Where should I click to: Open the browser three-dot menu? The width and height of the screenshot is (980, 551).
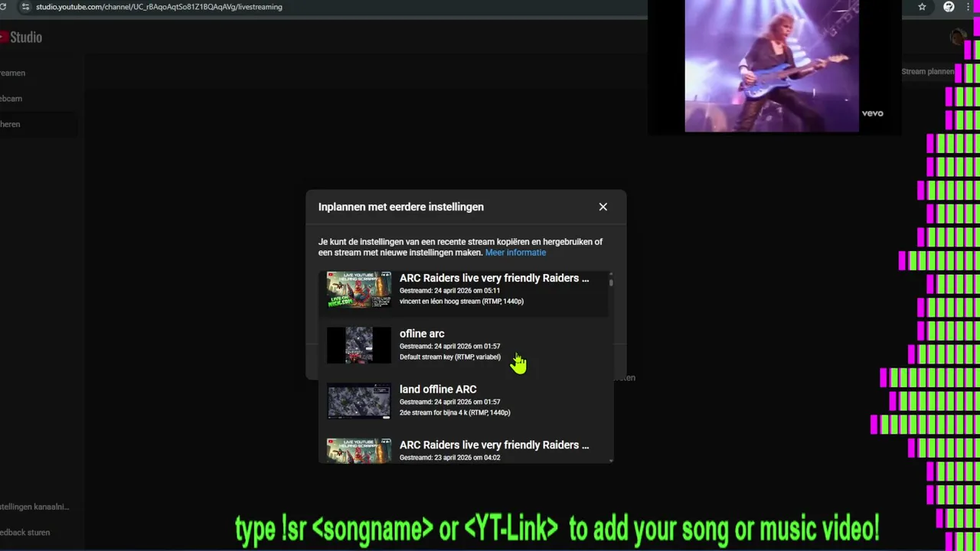click(969, 7)
